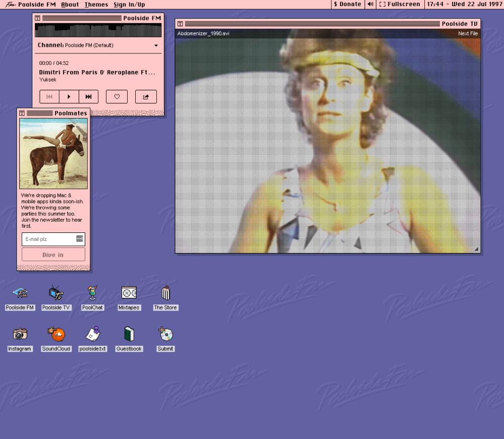This screenshot has width=504, height=439.
Task: Open the Mixtapes cassette icon
Action: pos(129,293)
